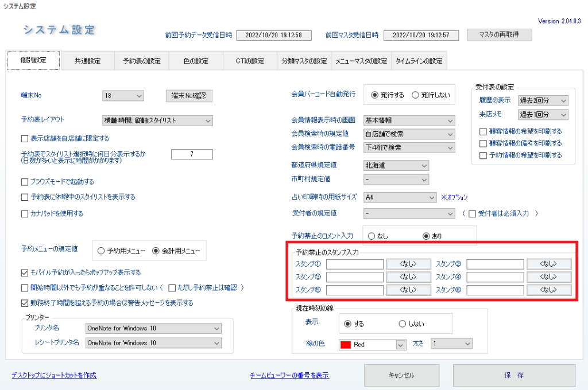
Task: Choose the 予約用メニュー radio button
Action: tap(101, 250)
